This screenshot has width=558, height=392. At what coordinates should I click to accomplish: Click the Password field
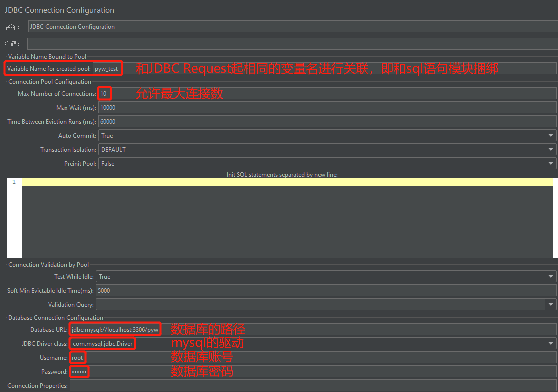pyautogui.click(x=313, y=371)
